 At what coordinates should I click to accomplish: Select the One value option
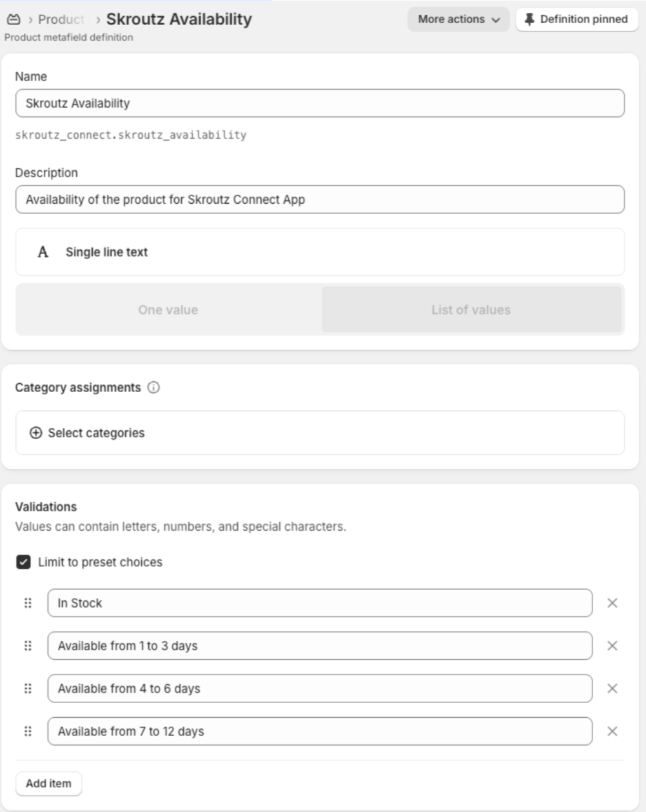(168, 310)
